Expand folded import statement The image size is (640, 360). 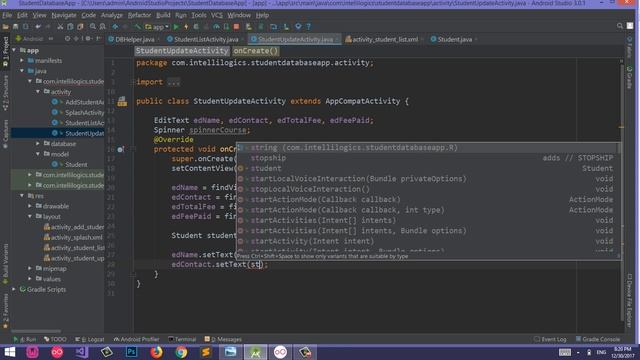click(x=173, y=82)
